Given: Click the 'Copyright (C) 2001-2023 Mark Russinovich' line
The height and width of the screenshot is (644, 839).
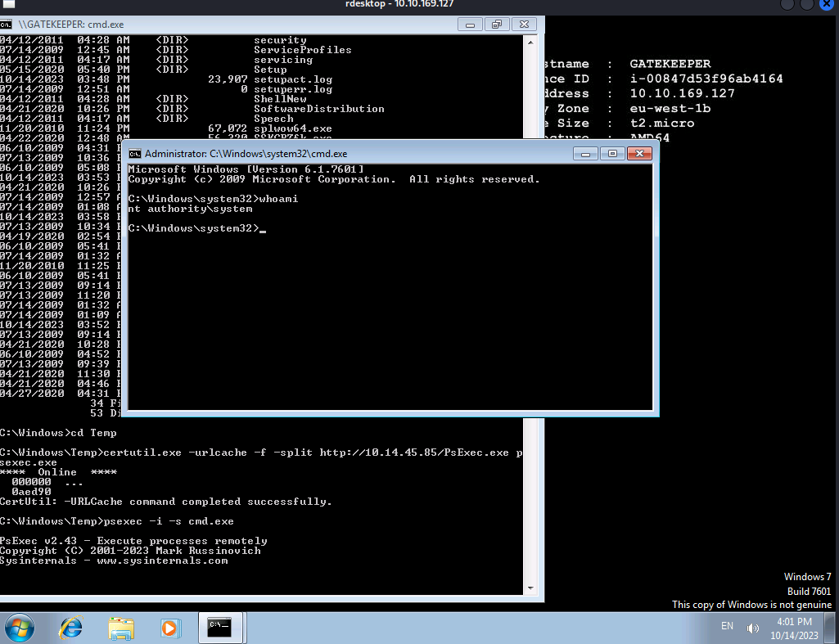Looking at the screenshot, I should point(130,551).
